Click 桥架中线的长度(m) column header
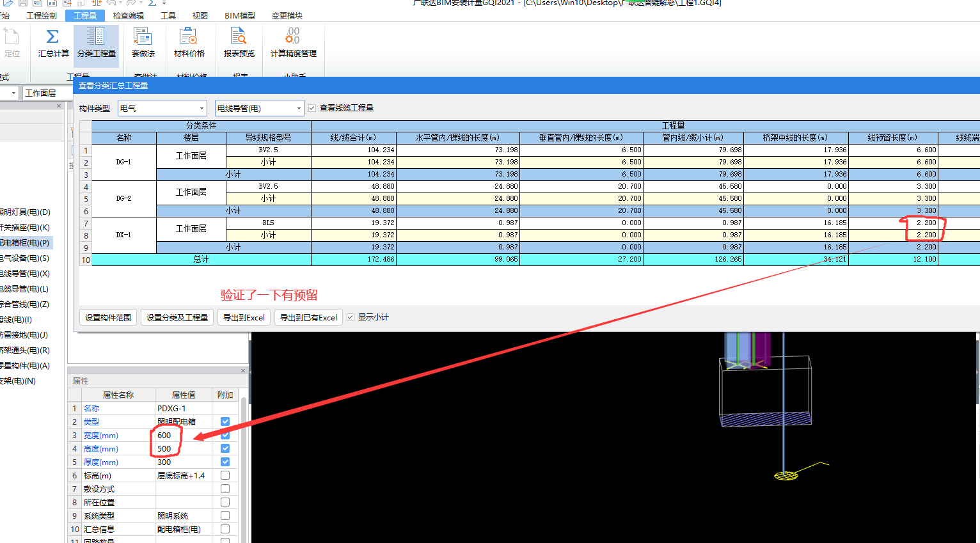 pyautogui.click(x=796, y=138)
